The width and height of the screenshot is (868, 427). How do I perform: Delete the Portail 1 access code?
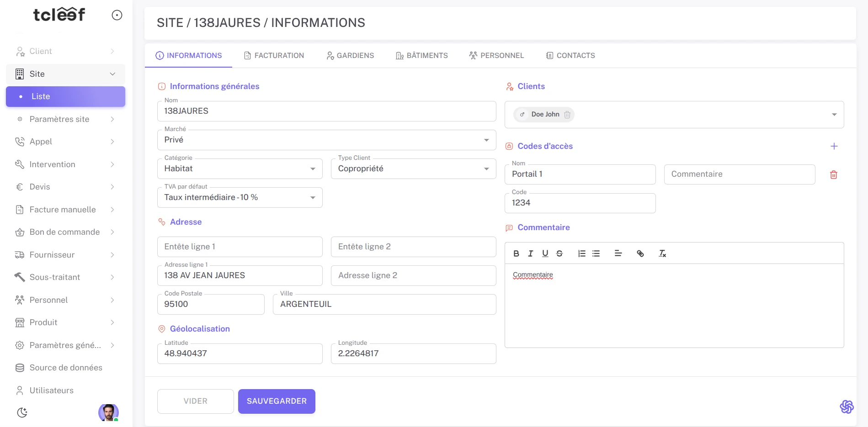[833, 174]
